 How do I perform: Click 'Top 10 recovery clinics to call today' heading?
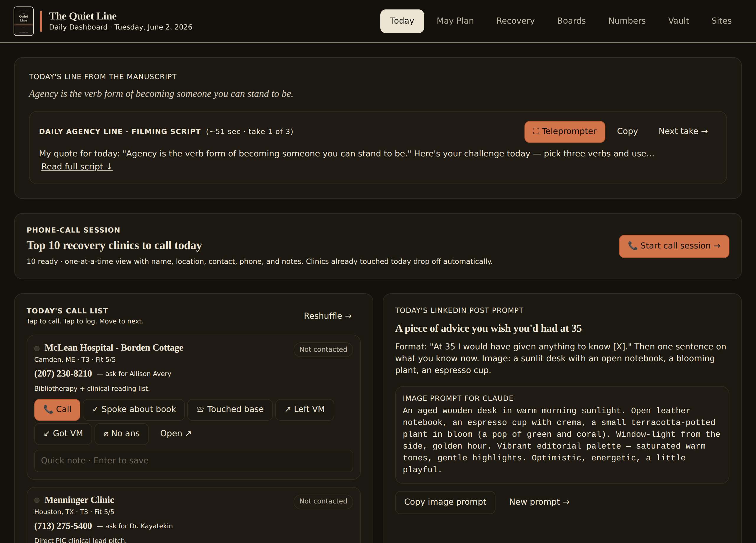coord(114,246)
